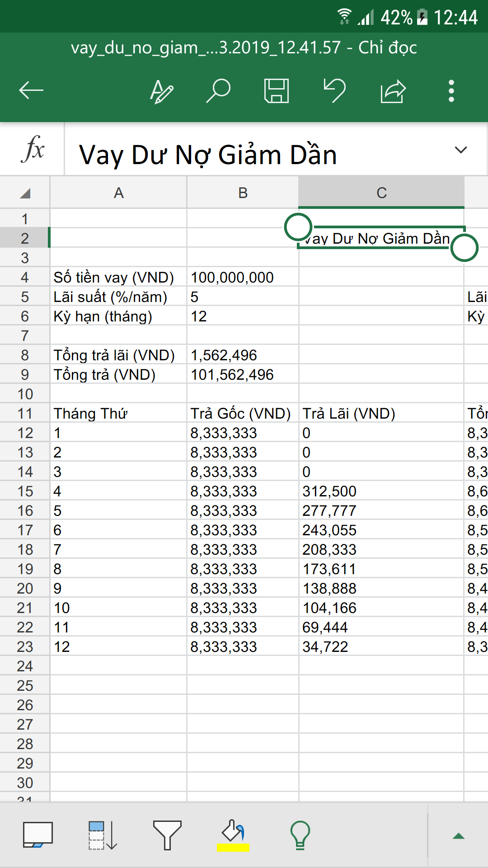The height and width of the screenshot is (868, 488).
Task: Tap the fx function button
Action: [33, 149]
